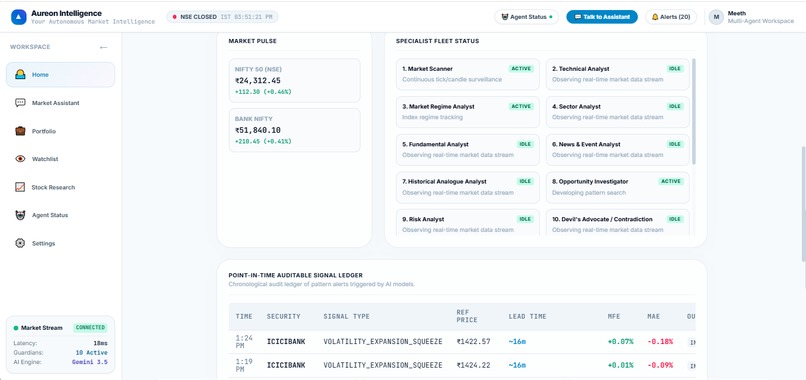Image resolution: width=806 pixels, height=380 pixels.
Task: Open the Market Regime Analyst card
Action: coord(468,112)
